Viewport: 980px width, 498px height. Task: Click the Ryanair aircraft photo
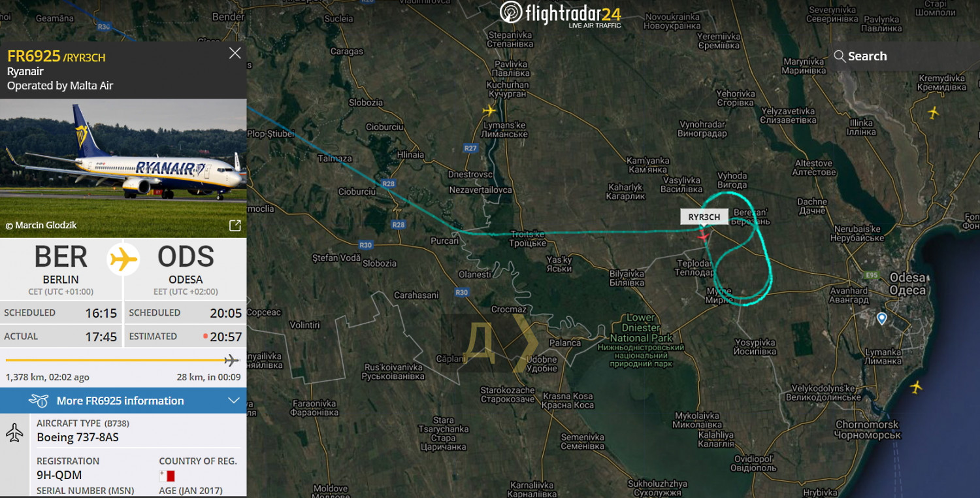(x=123, y=168)
